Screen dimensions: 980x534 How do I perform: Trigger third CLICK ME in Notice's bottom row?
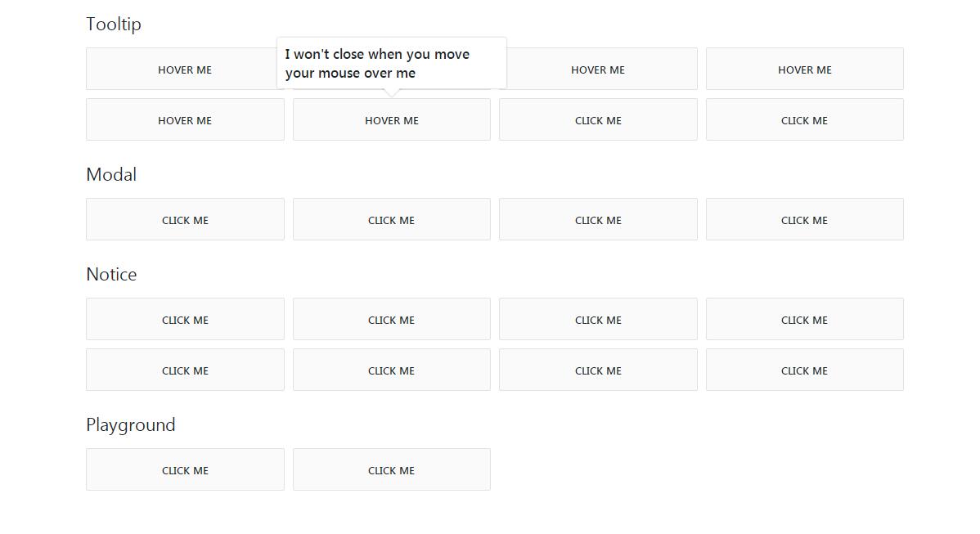[x=598, y=370]
